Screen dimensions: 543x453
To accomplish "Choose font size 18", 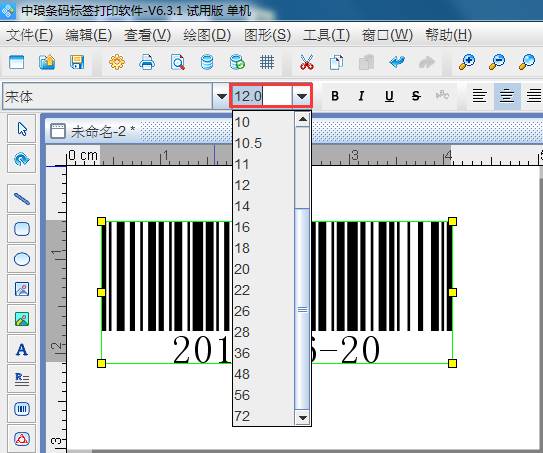I will pyautogui.click(x=263, y=248).
